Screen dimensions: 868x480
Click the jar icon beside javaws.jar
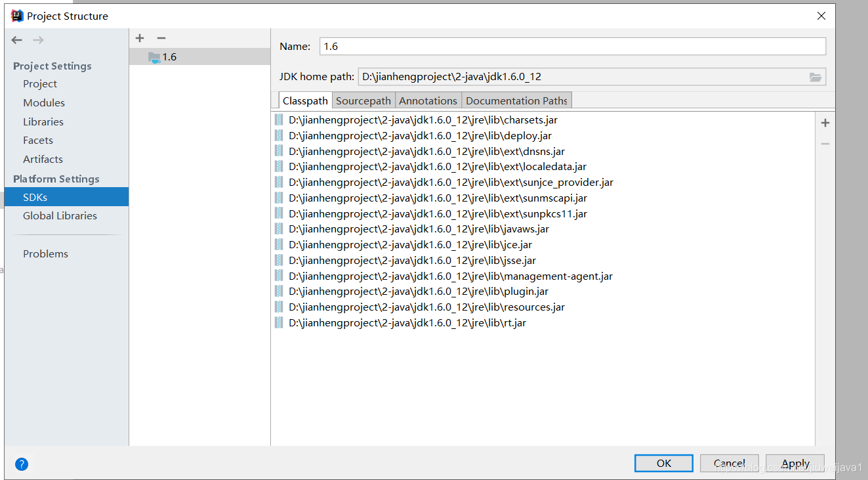[279, 229]
